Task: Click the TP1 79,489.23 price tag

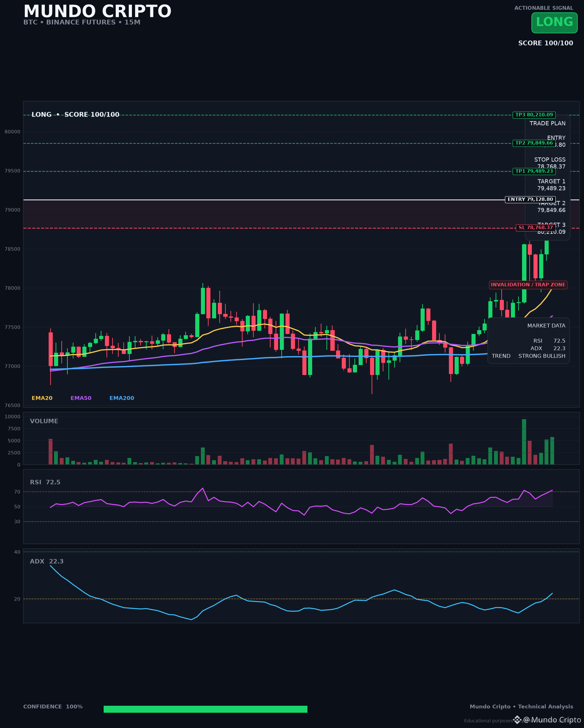Action: click(x=534, y=171)
